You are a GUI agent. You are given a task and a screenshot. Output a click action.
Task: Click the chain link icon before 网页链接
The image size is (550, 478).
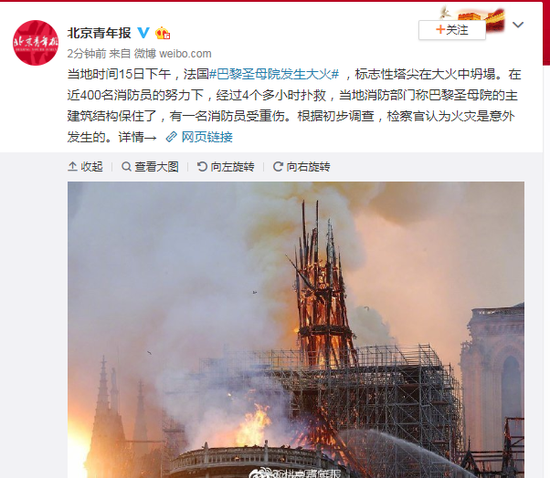pyautogui.click(x=172, y=137)
